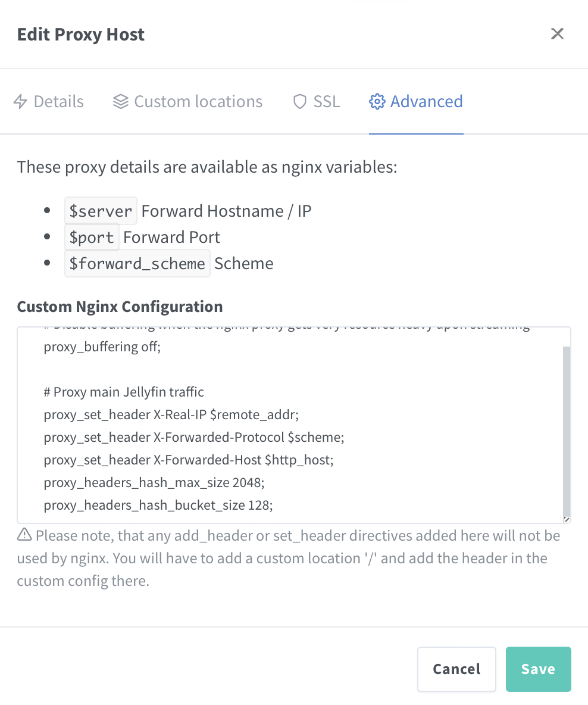Click the warning triangle icon before the note
The height and width of the screenshot is (705, 588).
[24, 535]
